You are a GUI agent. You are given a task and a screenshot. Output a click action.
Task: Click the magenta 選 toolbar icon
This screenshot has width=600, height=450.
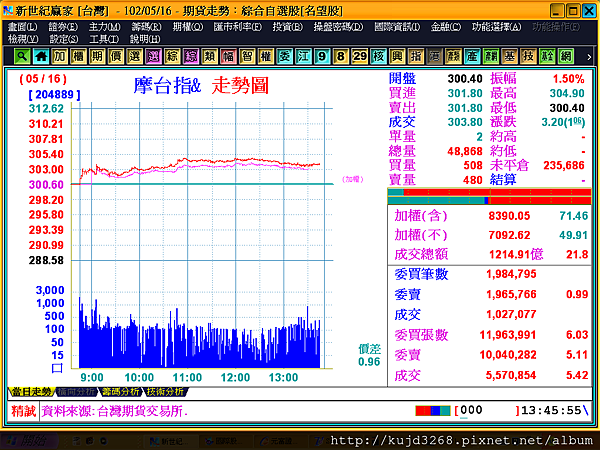(153, 57)
